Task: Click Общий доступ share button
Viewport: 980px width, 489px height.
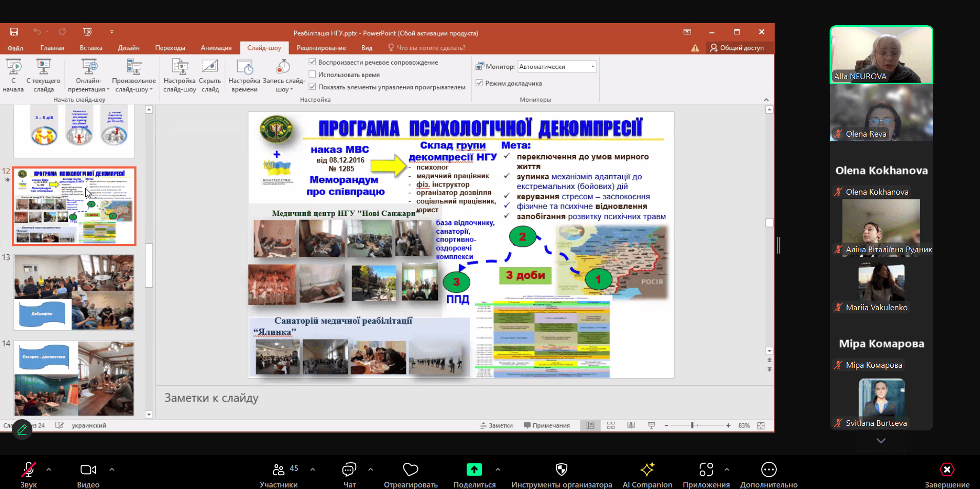Action: pos(737,48)
